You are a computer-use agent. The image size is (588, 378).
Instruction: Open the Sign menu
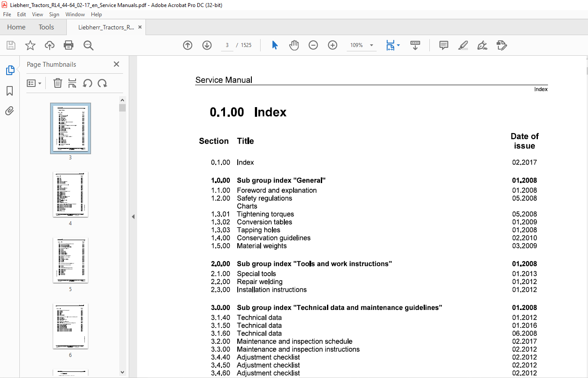pos(54,14)
